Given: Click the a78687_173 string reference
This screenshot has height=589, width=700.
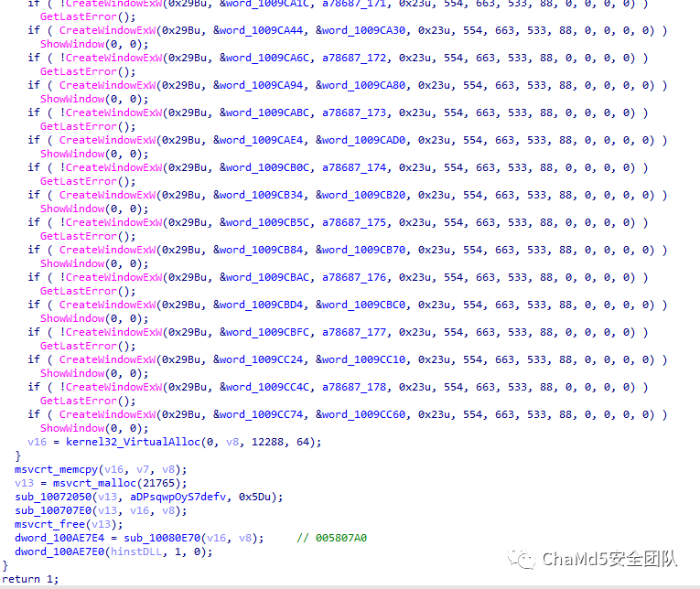Looking at the screenshot, I should (x=354, y=112).
